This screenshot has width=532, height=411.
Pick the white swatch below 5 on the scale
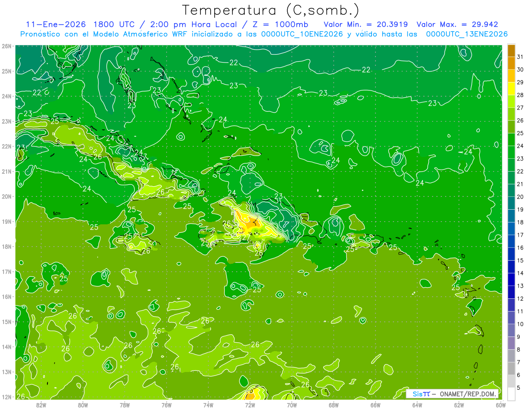[x=511, y=394]
